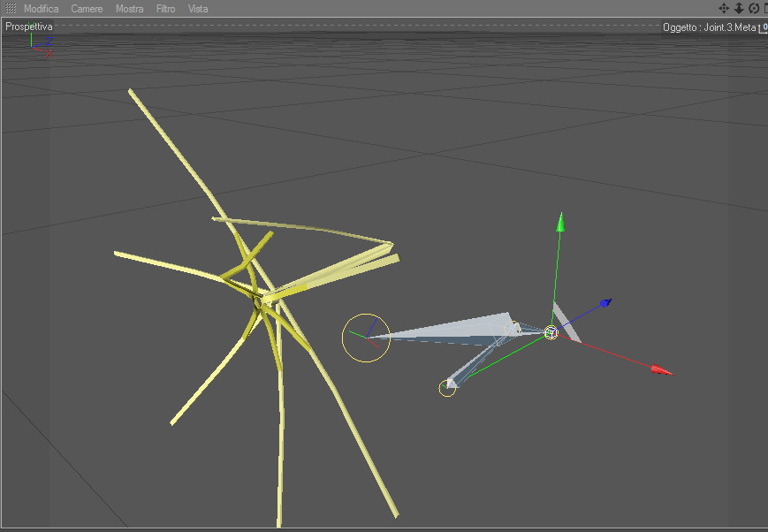Open the Mostra menu

pos(129,9)
